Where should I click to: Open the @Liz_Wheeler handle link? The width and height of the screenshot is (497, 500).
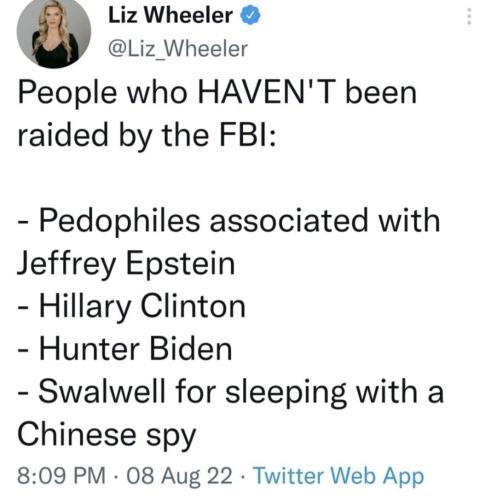click(x=178, y=49)
